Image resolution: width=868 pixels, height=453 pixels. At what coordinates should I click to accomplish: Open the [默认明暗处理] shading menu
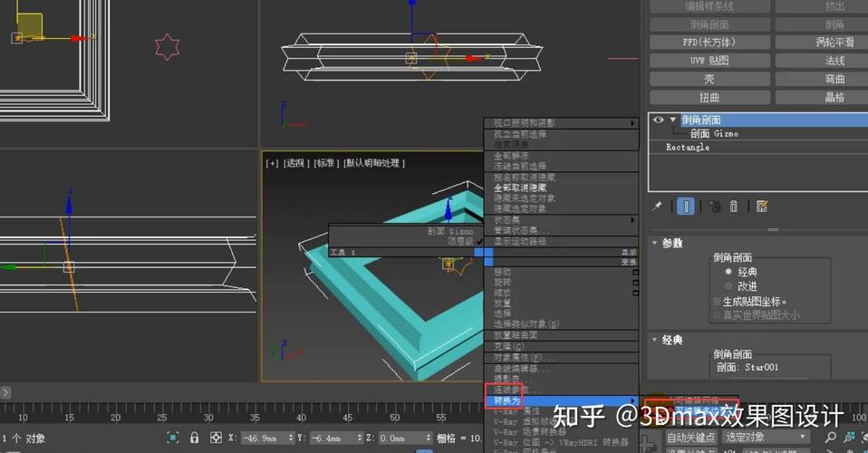click(x=374, y=163)
